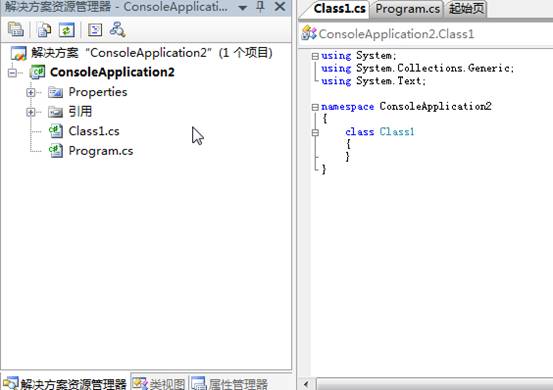Select the 属性管理器 property manager tab
The height and width of the screenshot is (390, 553).
230,384
